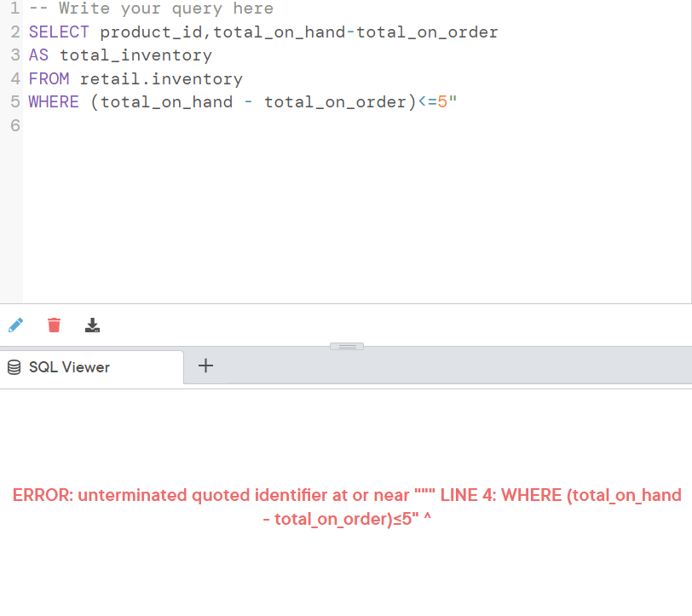
Task: Select the pencil icon in the toolbar
Action: 15,325
